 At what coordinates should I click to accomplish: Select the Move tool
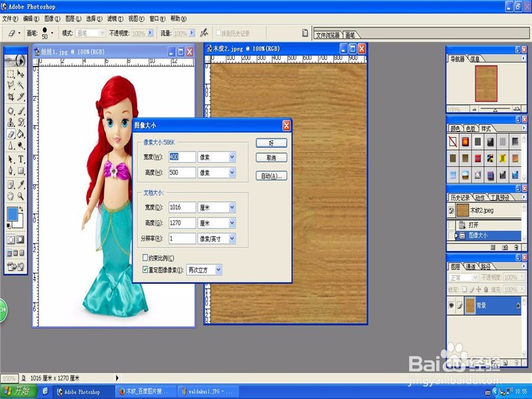click(21, 74)
